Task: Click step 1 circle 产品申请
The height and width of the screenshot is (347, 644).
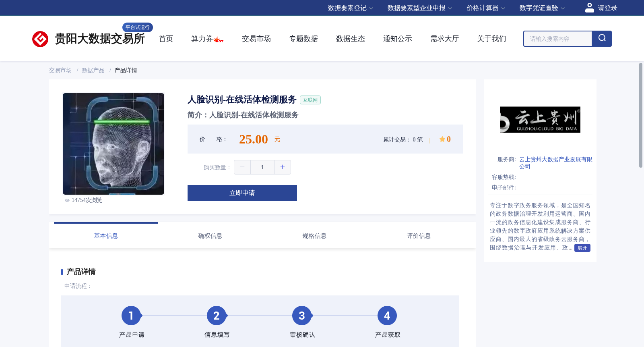Action: click(131, 316)
